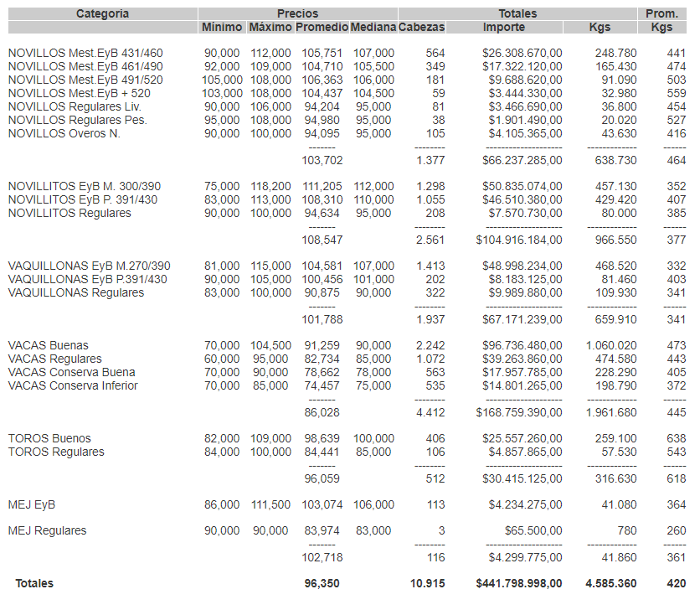Select NOVILLOS Mest.EyB 431/460 row label
The width and height of the screenshot is (700, 615).
(85, 53)
